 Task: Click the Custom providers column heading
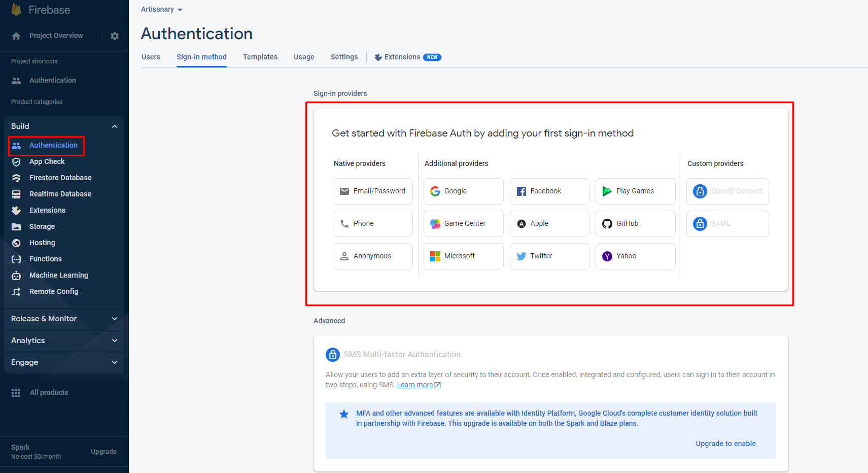pos(715,163)
